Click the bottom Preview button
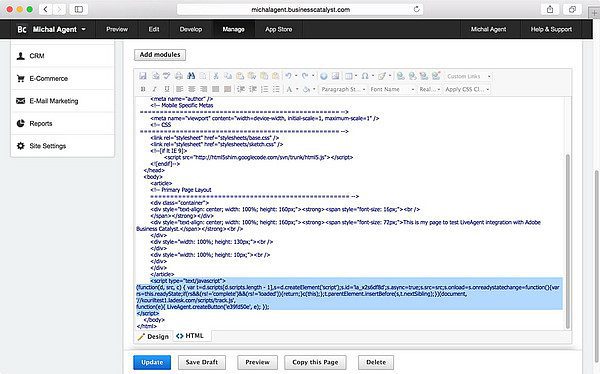Image resolution: width=600 pixels, height=374 pixels. pos(257,362)
